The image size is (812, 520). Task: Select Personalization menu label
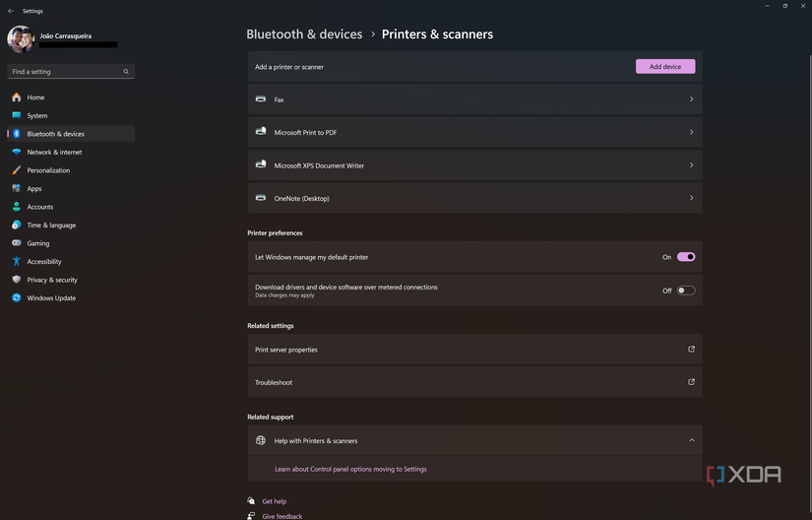coord(48,170)
